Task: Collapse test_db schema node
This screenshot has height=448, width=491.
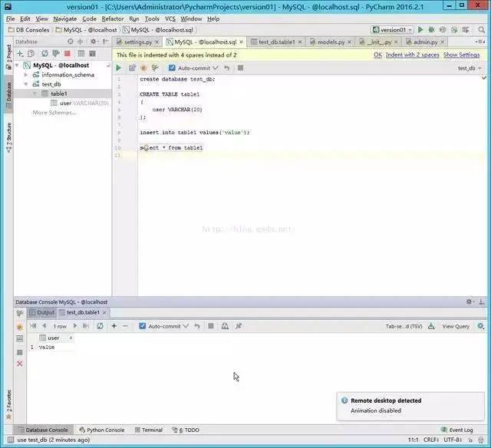Action: click(26, 84)
